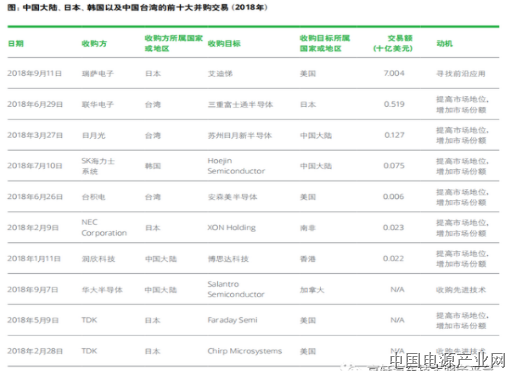Click the 日期 column header

click(16, 43)
